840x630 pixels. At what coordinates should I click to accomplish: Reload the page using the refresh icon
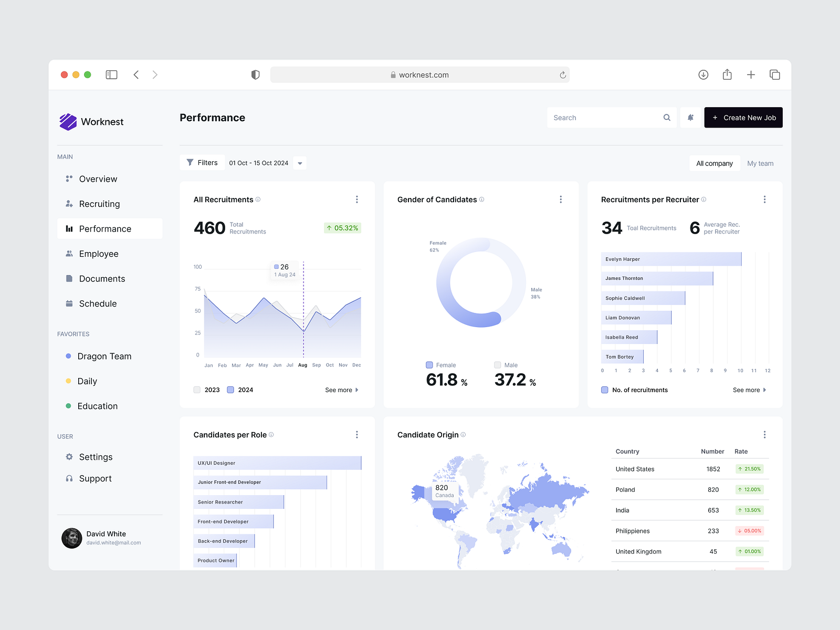(x=563, y=75)
